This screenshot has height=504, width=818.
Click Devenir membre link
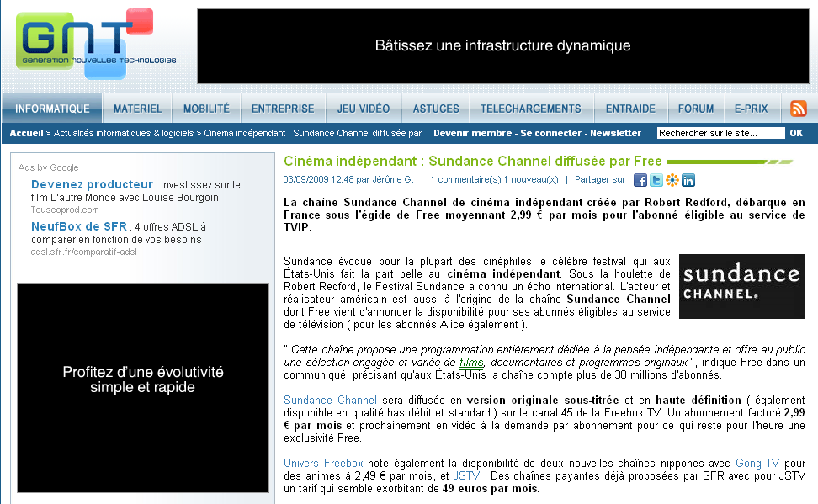[x=473, y=133]
